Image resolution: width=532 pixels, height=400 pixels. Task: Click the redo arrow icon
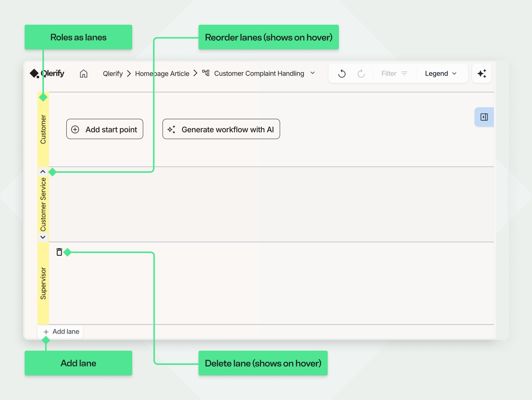(x=361, y=74)
